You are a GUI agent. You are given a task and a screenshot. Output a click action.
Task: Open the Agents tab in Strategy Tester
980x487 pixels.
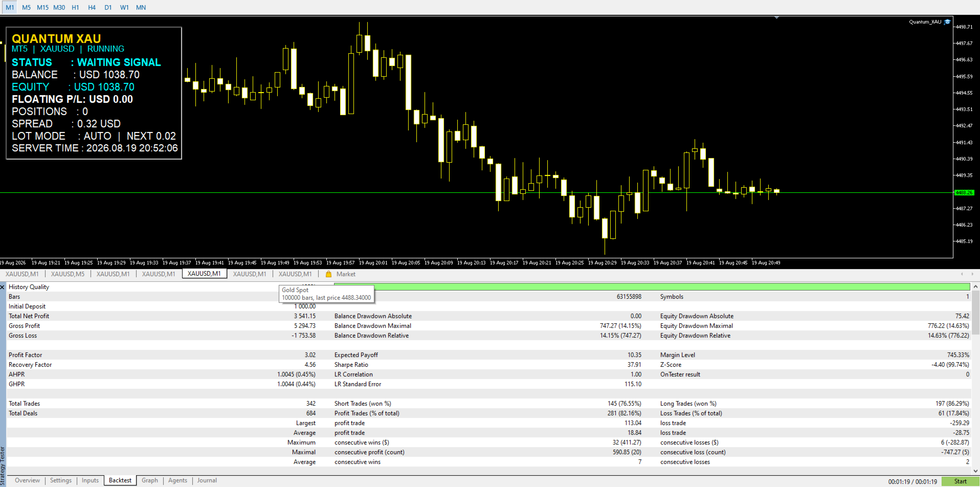pyautogui.click(x=177, y=480)
